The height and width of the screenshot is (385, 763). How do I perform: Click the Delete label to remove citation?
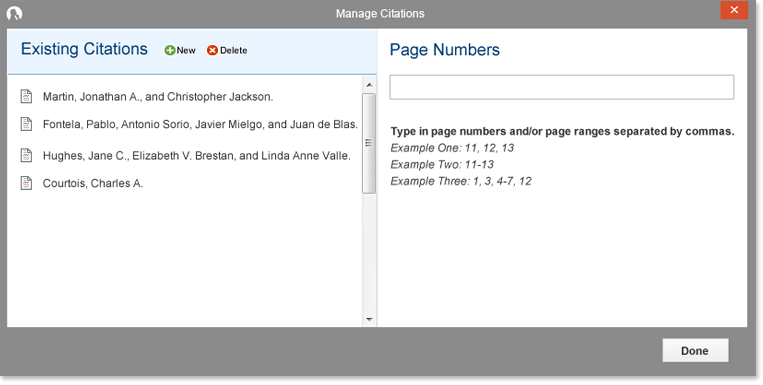tap(234, 50)
